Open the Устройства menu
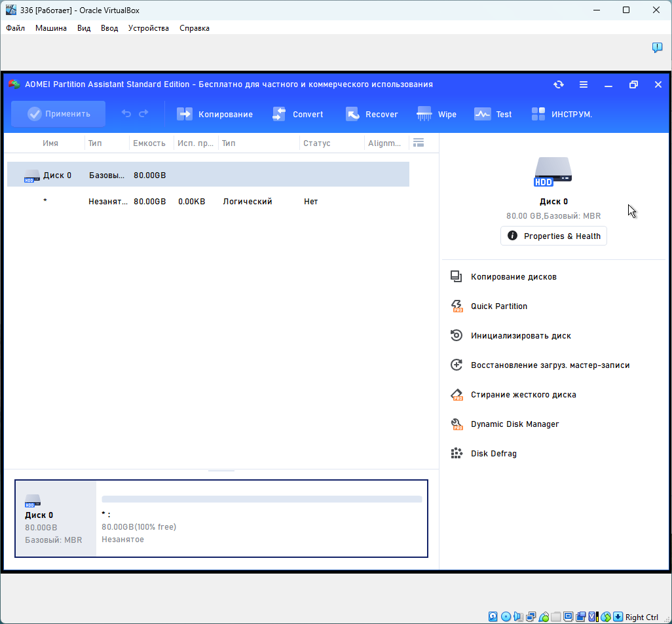672x624 pixels. pos(148,28)
